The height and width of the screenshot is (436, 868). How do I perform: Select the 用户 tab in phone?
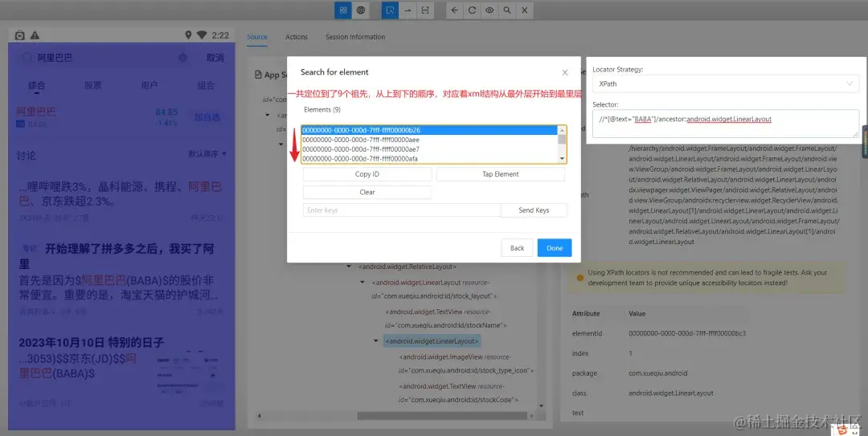(149, 85)
